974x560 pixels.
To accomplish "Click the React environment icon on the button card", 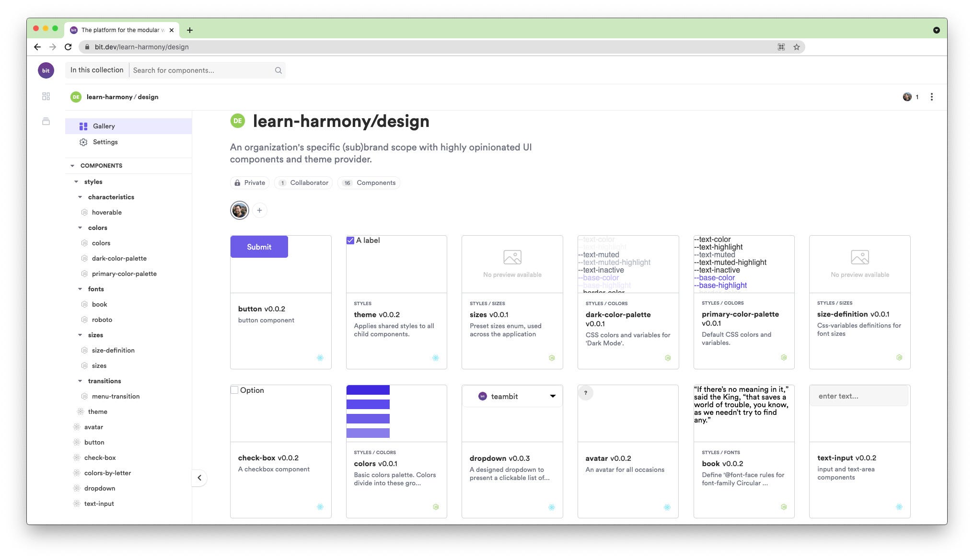I will pyautogui.click(x=320, y=357).
